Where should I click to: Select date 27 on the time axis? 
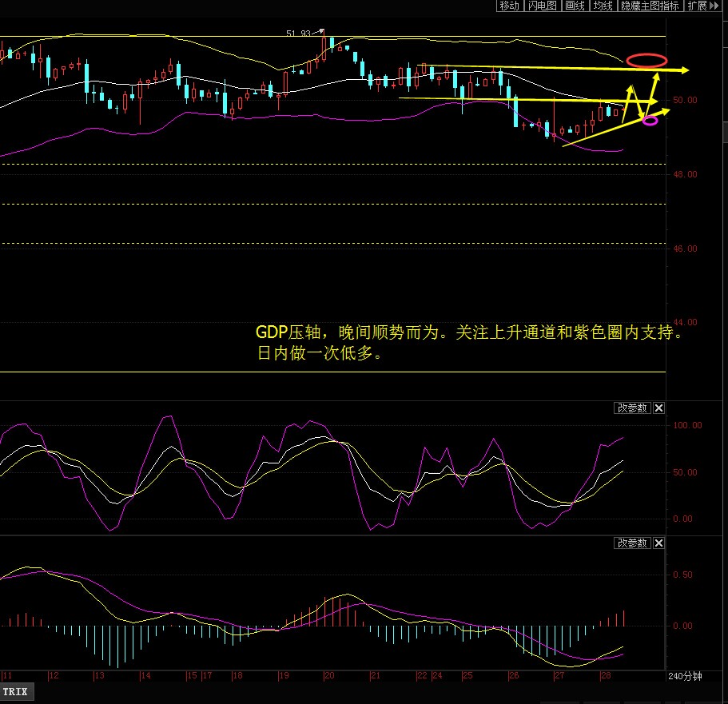(x=559, y=676)
